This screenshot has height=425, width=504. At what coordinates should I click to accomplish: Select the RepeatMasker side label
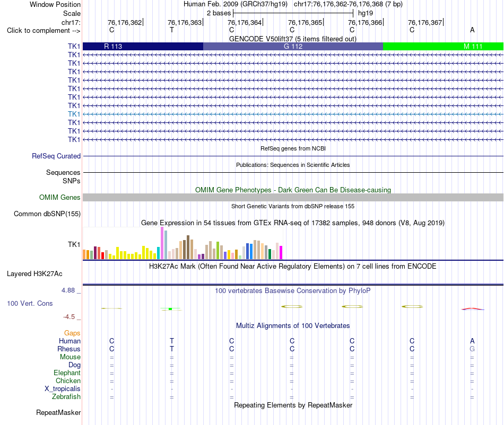(58, 412)
